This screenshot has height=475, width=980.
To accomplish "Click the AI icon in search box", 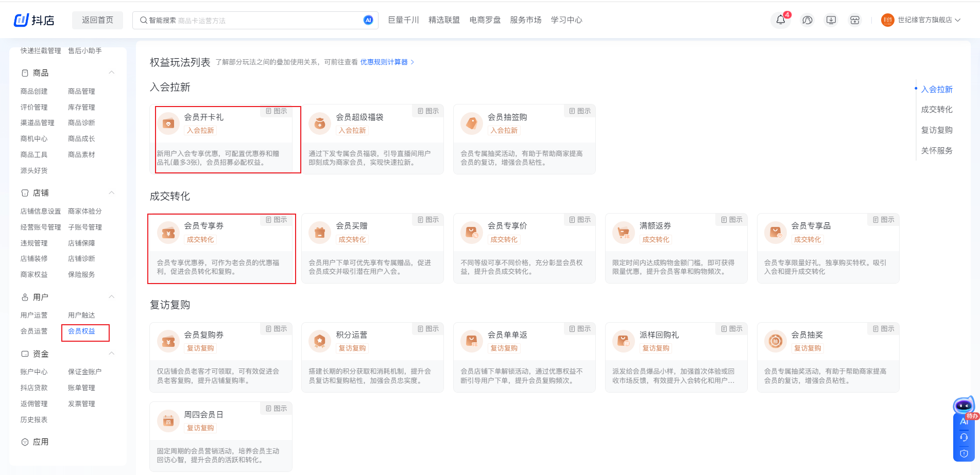I will [368, 20].
